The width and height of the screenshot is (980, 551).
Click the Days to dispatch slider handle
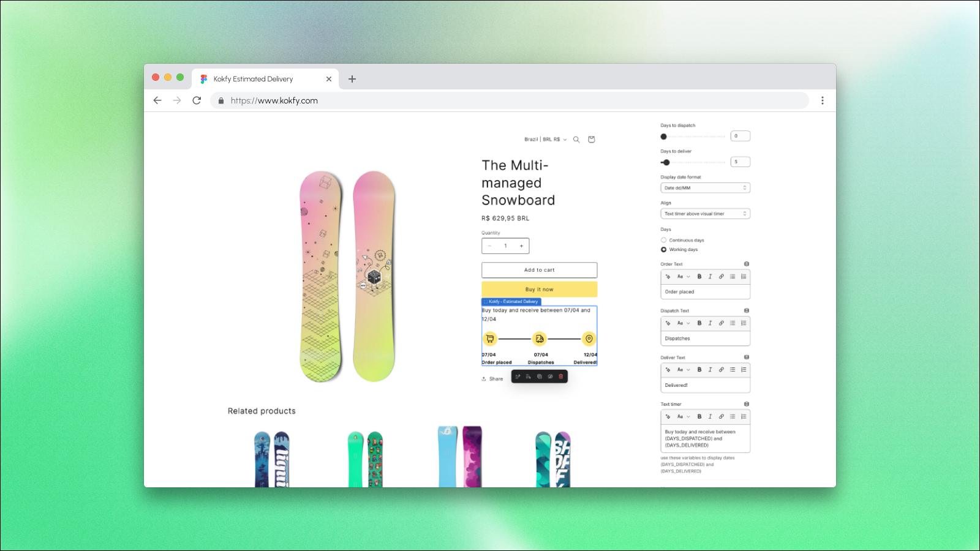coord(663,137)
